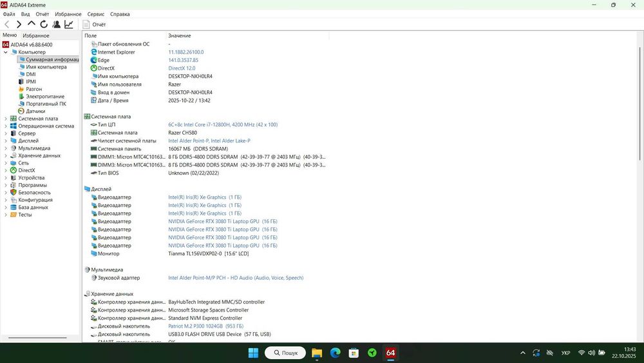
Task: Open the Сервис menu
Action: (x=96, y=14)
